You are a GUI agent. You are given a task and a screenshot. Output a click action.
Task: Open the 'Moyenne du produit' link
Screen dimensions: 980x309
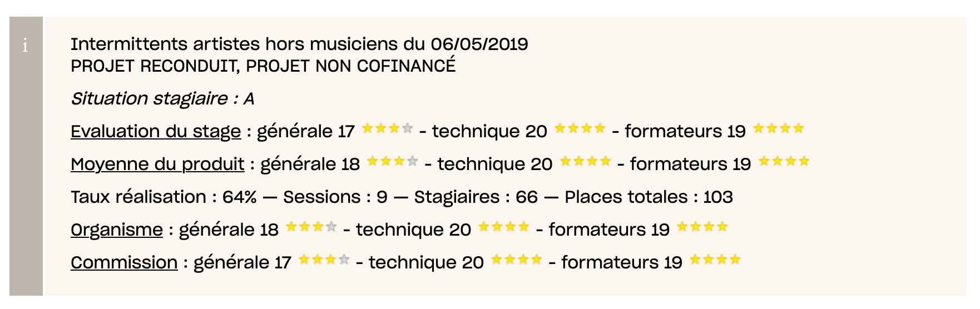[157, 164]
